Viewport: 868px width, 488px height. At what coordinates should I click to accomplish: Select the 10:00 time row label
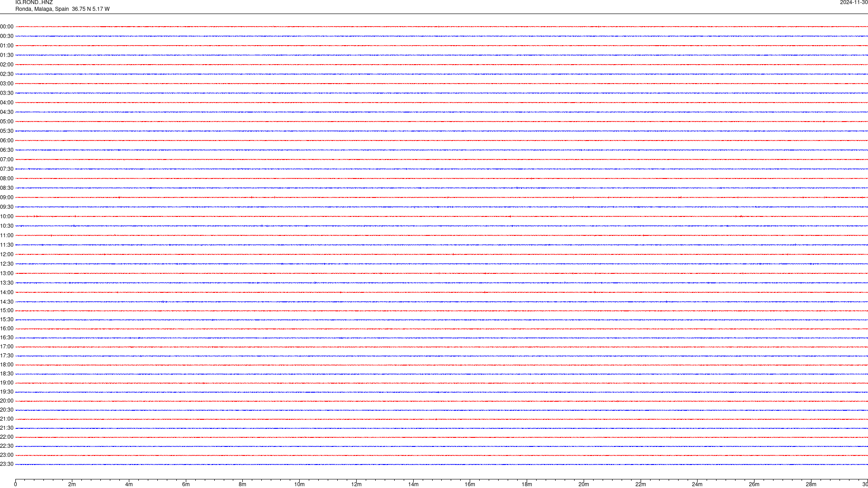(x=7, y=216)
